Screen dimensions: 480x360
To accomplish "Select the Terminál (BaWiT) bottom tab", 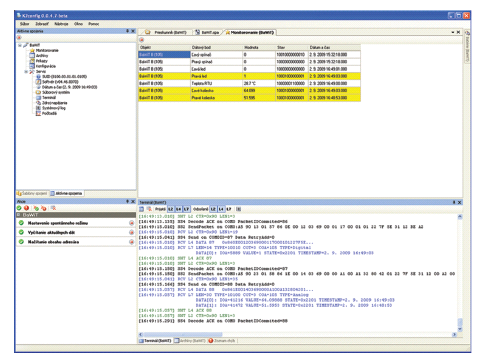I will point(155,341).
